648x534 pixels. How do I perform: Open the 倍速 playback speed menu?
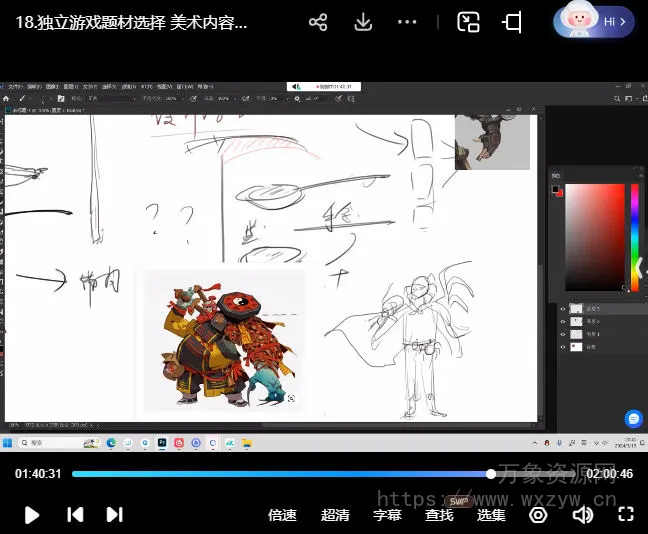(283, 515)
